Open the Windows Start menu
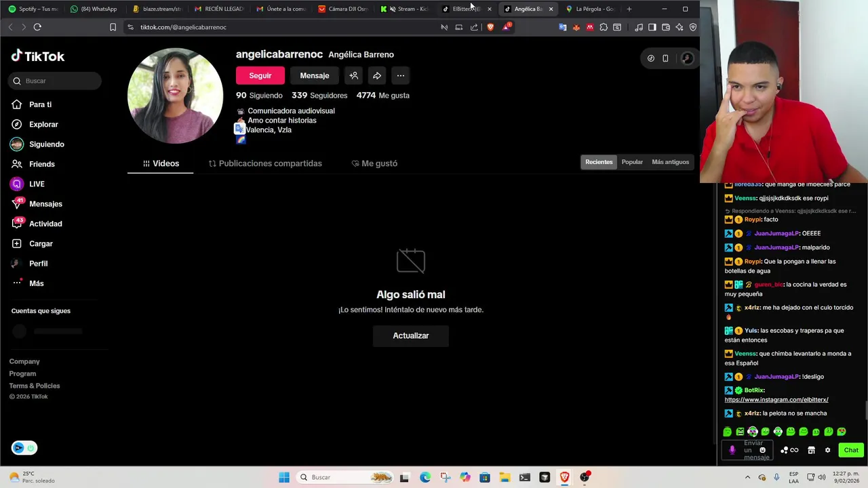 tap(284, 477)
